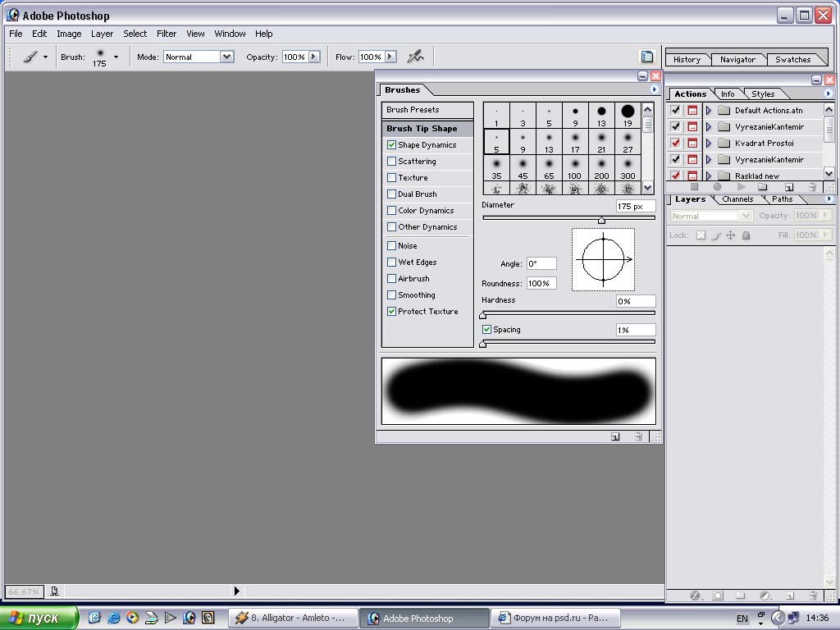This screenshot has height=630, width=840.
Task: Lock layer position with move icon
Action: [x=730, y=235]
